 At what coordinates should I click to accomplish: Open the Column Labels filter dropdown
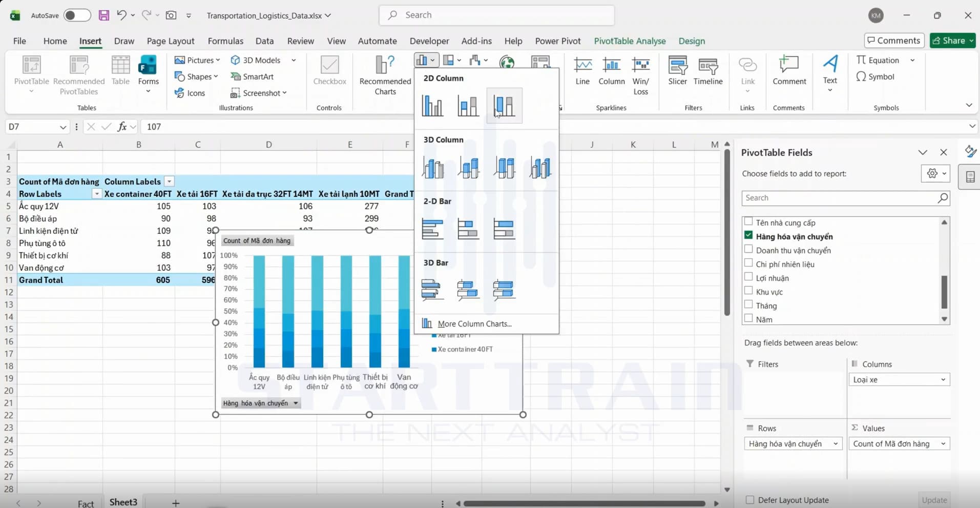point(169,181)
